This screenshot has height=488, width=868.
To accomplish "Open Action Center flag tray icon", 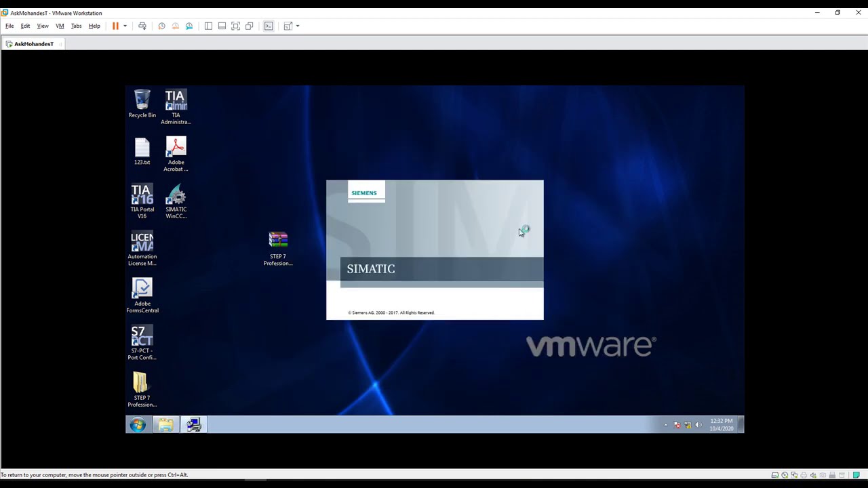I will (677, 425).
